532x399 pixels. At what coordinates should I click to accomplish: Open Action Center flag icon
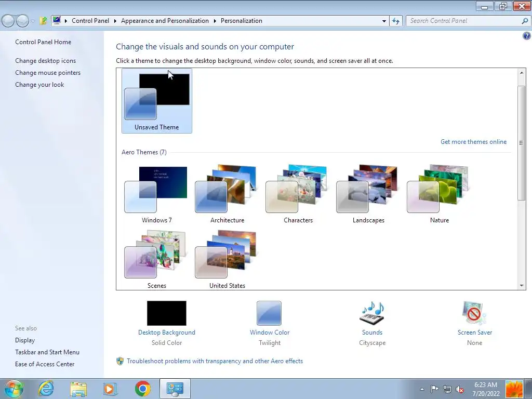tap(434, 389)
